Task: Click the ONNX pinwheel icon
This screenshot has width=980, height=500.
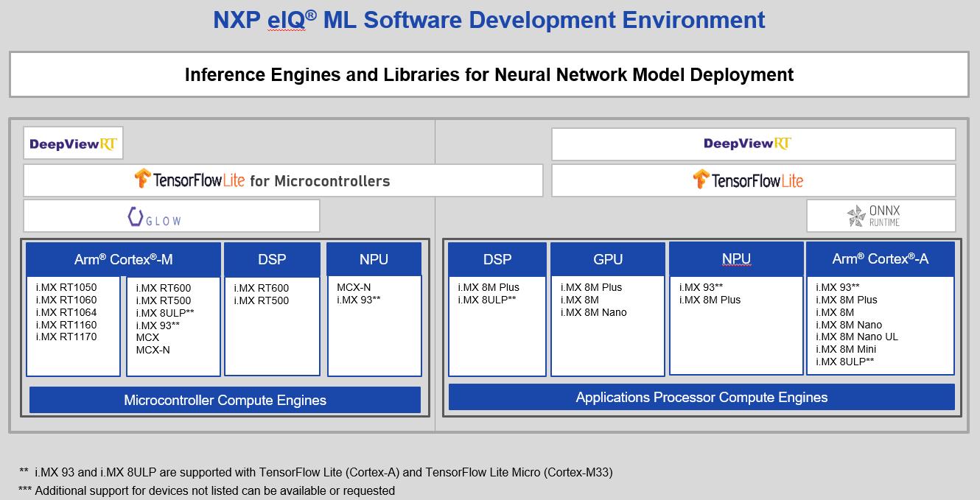Action: point(856,215)
